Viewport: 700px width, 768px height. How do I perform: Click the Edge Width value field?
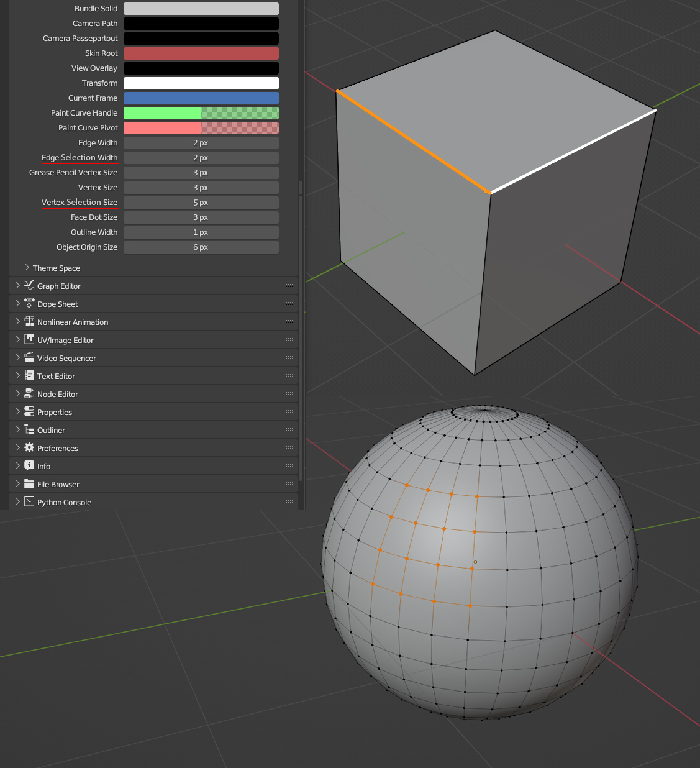(201, 143)
